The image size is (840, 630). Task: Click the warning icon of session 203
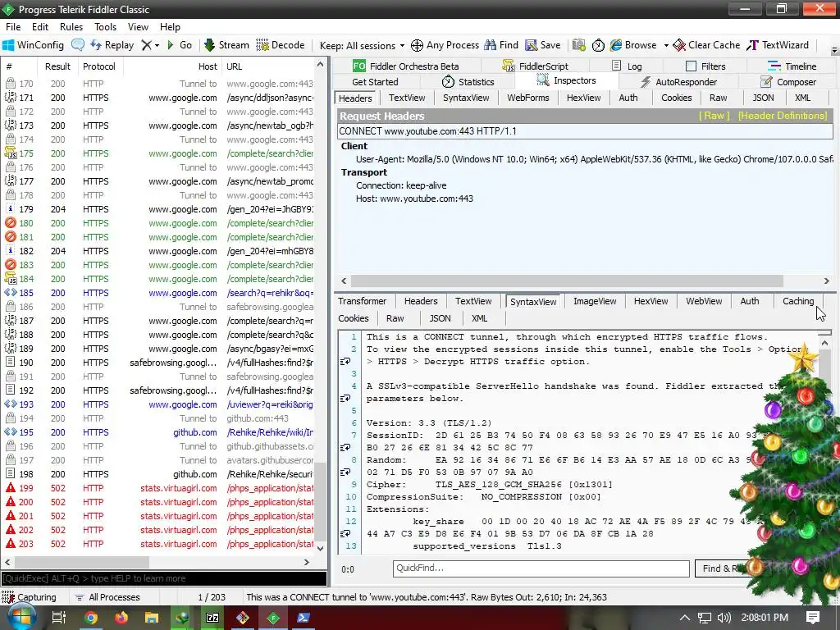[x=10, y=544]
